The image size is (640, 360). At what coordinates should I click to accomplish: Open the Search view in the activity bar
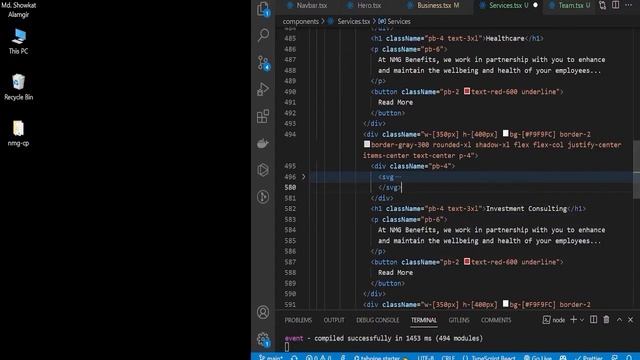[263, 35]
